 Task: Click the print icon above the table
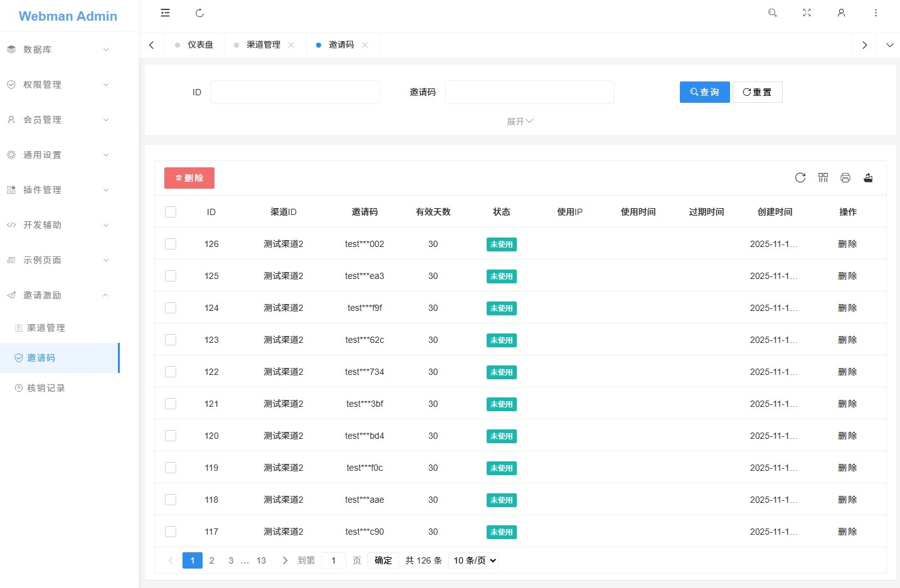(845, 178)
